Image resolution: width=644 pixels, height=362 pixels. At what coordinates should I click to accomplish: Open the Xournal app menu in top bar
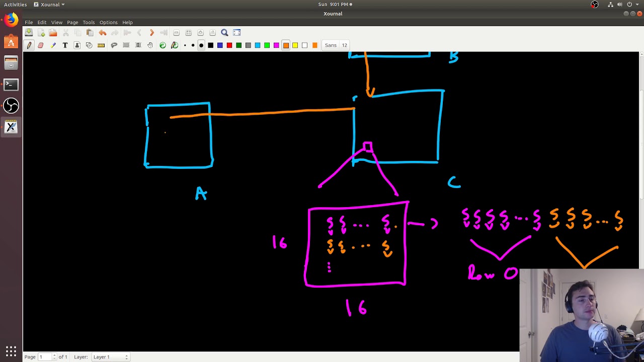(49, 5)
